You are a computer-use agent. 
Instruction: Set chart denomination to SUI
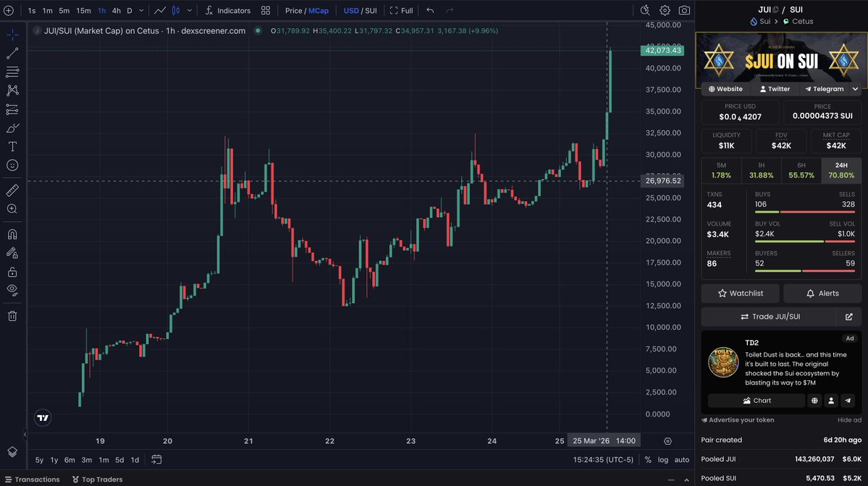(x=371, y=11)
